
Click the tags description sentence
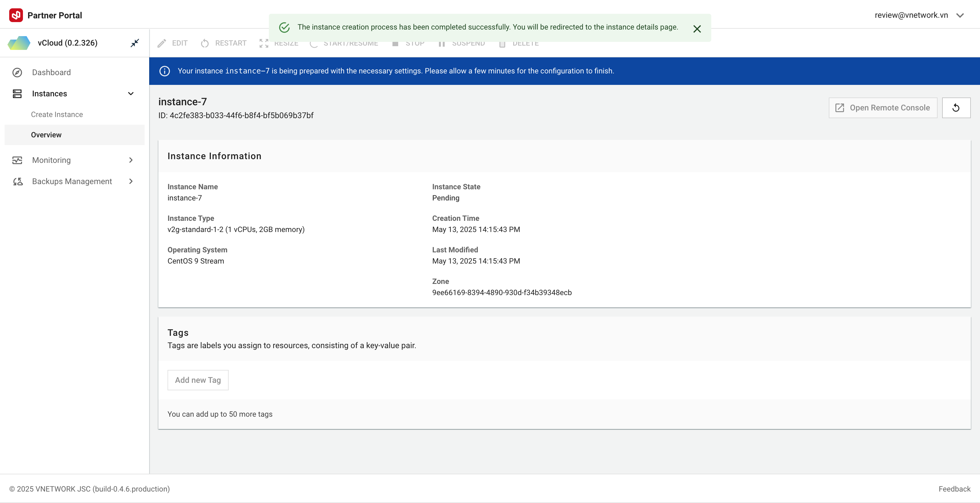tap(292, 346)
